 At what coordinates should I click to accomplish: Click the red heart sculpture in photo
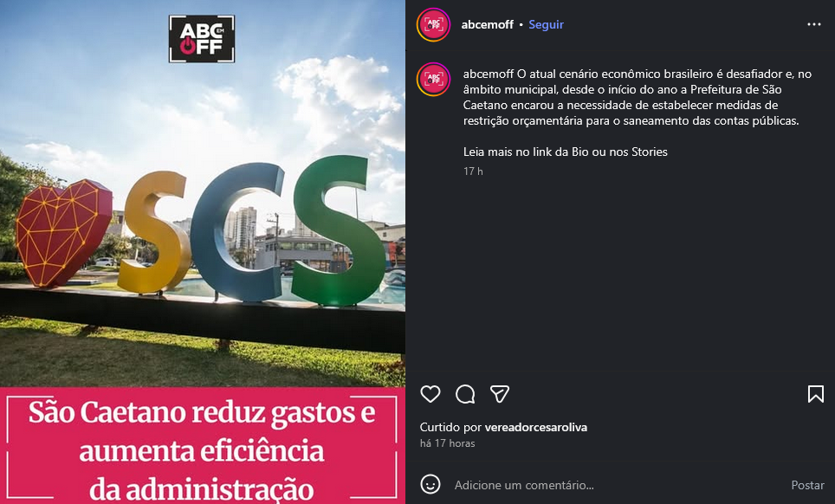[63, 233]
